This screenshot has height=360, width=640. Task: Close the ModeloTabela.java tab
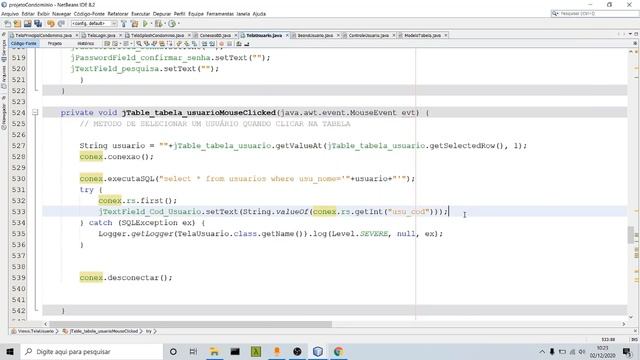tap(446, 36)
